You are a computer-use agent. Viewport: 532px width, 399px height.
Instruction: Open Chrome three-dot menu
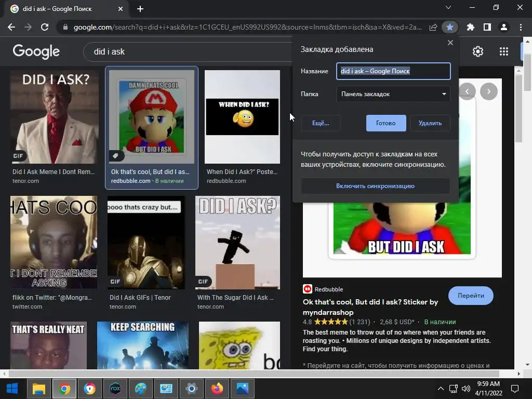521,27
